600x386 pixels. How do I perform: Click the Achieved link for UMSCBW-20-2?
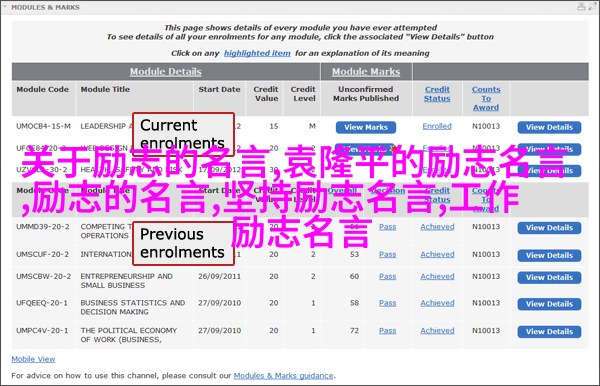click(x=437, y=277)
